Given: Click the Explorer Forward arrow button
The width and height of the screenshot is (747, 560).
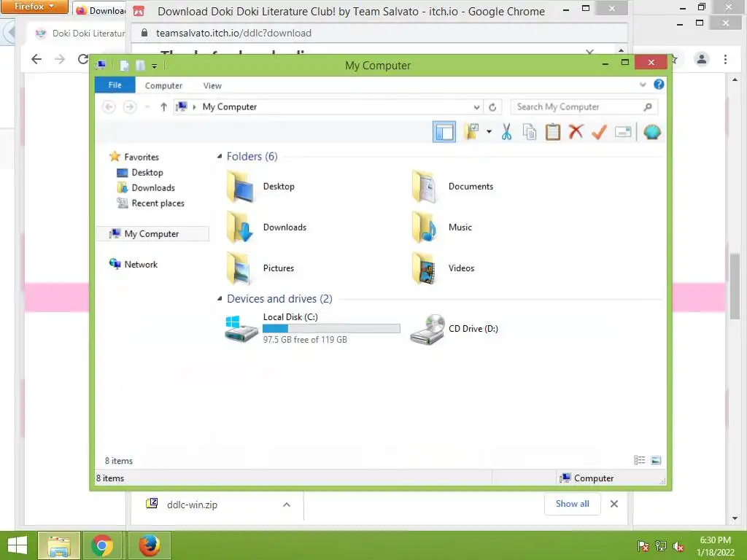Looking at the screenshot, I should 130,107.
